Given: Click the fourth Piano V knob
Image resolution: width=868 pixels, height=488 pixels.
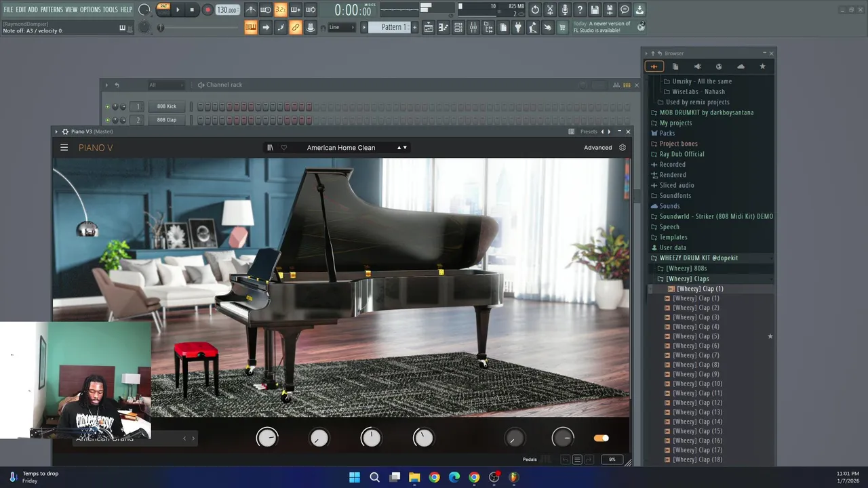Looking at the screenshot, I should tap(423, 438).
